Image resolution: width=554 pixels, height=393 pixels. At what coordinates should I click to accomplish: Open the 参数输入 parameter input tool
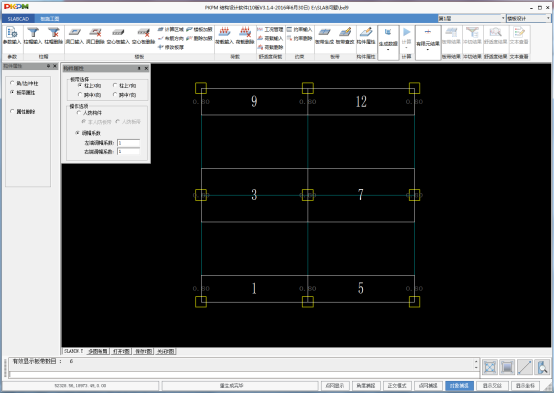(12, 36)
